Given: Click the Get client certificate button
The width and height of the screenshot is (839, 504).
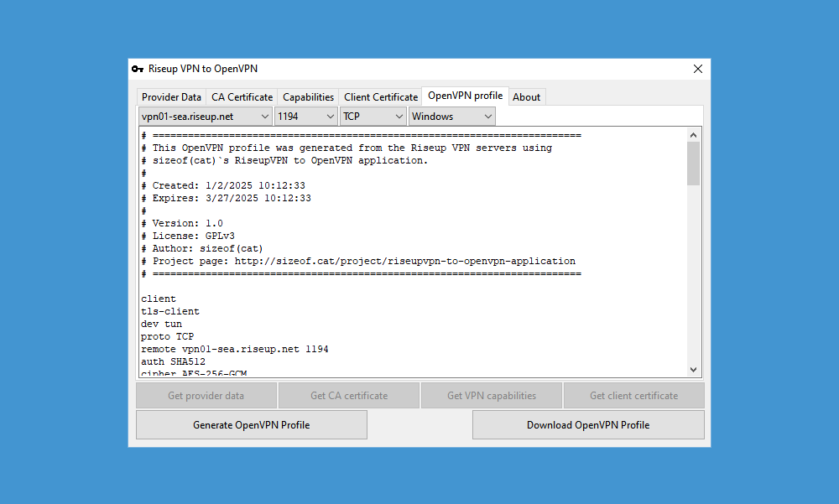Looking at the screenshot, I should coord(633,396).
